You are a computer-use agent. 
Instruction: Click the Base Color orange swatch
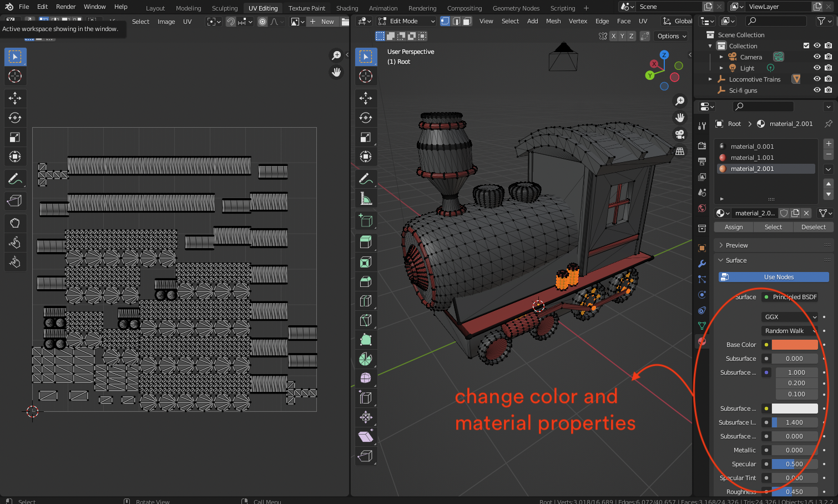pyautogui.click(x=794, y=345)
